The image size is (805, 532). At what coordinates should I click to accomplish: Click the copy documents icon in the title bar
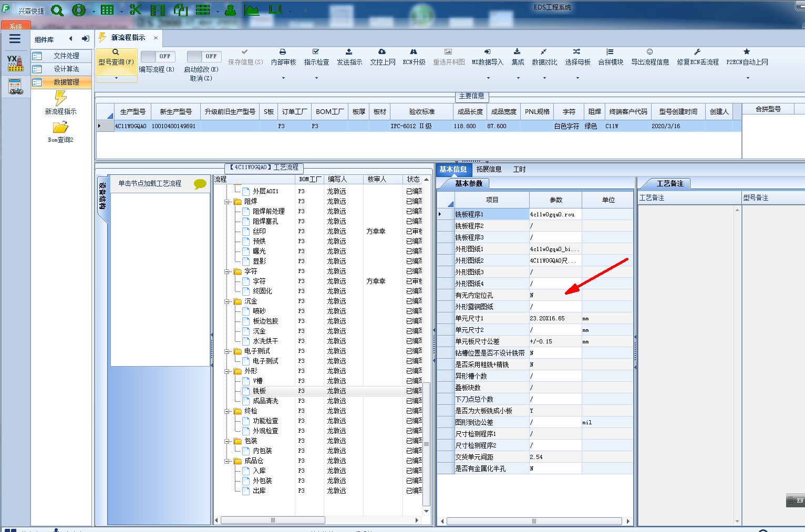point(181,10)
